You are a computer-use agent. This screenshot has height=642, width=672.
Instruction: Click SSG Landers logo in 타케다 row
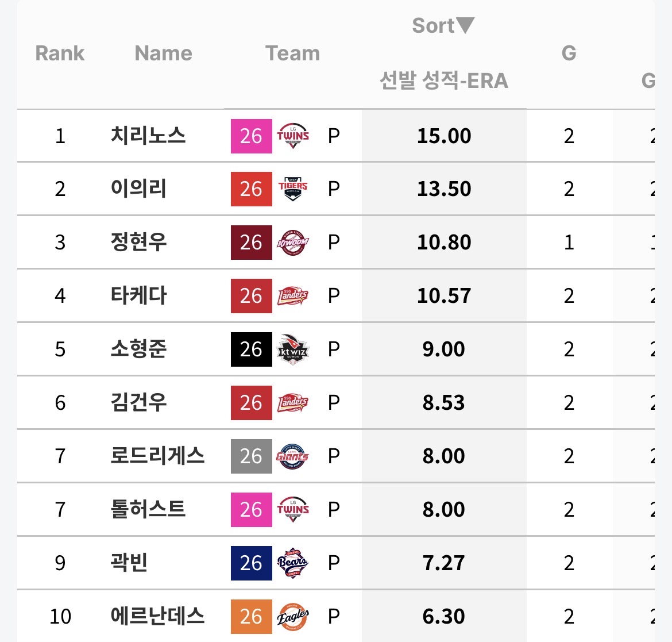(293, 296)
